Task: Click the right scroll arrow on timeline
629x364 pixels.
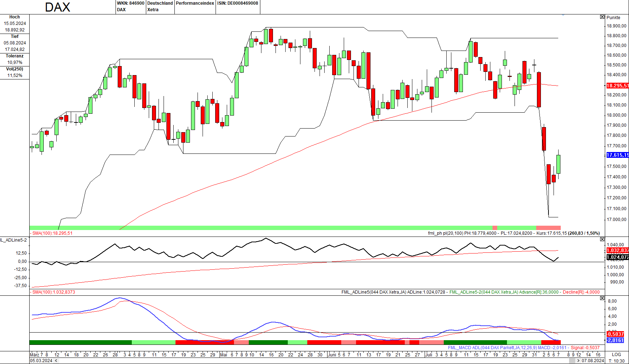Action: [578, 361]
